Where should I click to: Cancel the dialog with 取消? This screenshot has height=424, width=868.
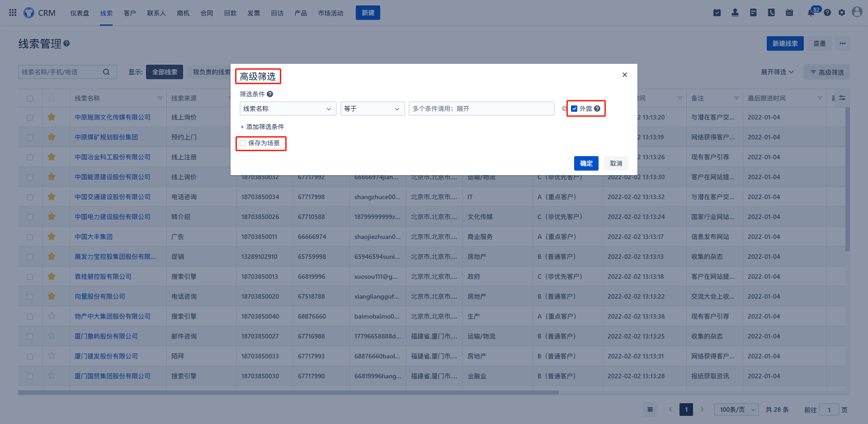point(616,163)
